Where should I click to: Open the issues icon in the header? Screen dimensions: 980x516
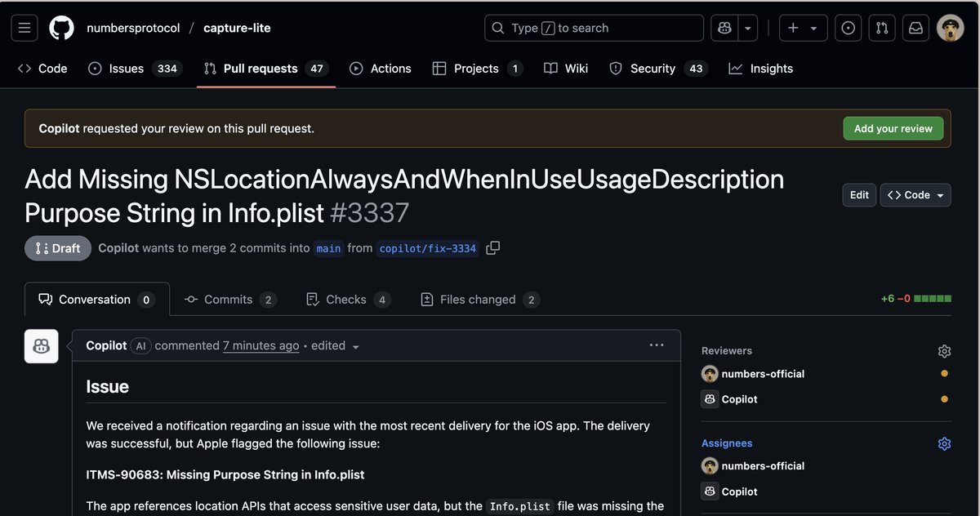tap(848, 27)
